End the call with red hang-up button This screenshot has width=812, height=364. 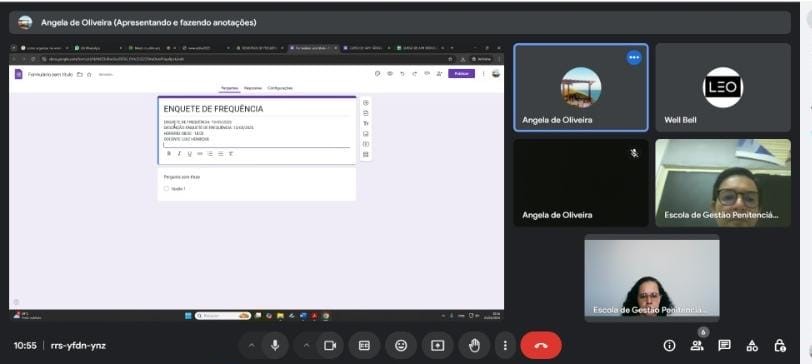point(541,345)
